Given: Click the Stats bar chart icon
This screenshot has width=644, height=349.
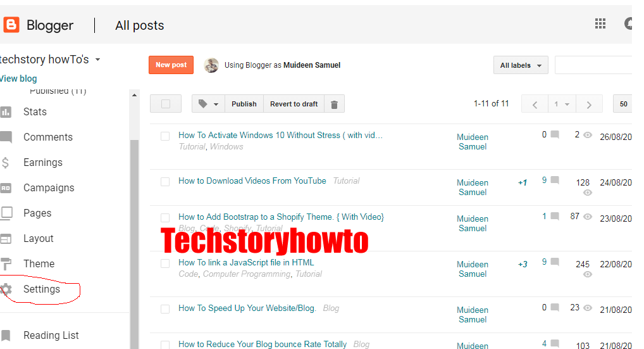Looking at the screenshot, I should (x=6, y=112).
